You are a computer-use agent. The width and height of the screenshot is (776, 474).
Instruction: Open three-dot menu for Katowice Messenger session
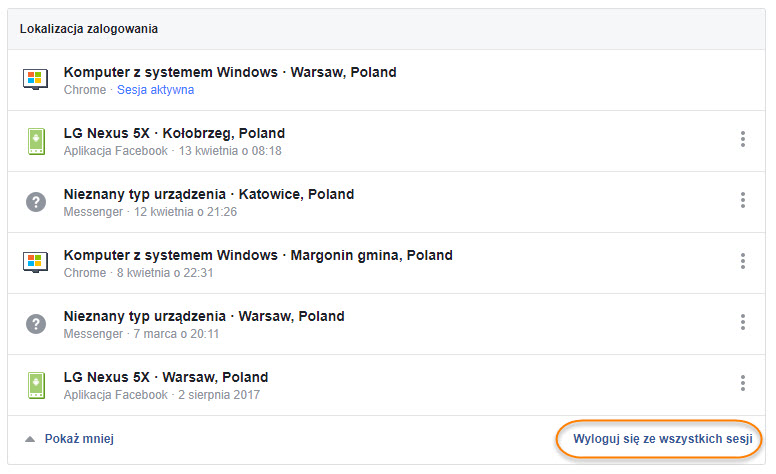pyautogui.click(x=743, y=200)
